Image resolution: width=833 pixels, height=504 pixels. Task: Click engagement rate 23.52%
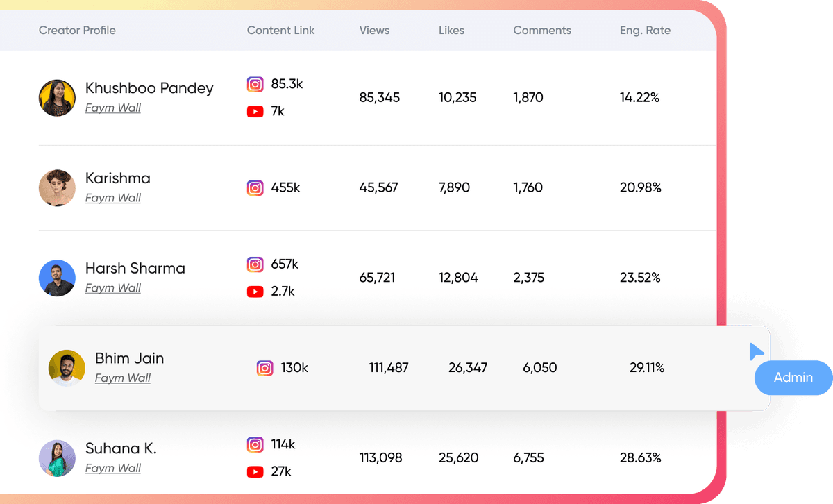pyautogui.click(x=640, y=278)
